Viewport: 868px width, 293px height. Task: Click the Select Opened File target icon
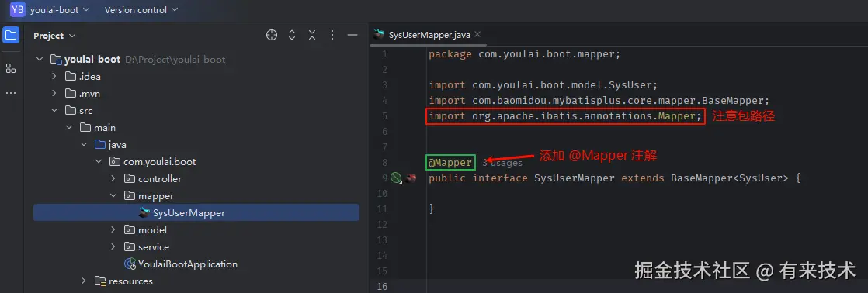click(x=271, y=36)
